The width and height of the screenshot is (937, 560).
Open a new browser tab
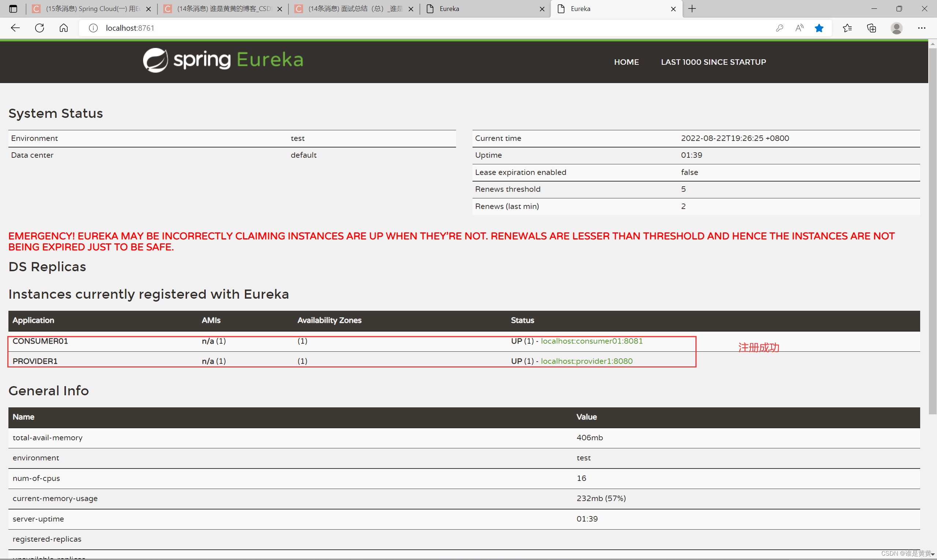click(x=692, y=9)
